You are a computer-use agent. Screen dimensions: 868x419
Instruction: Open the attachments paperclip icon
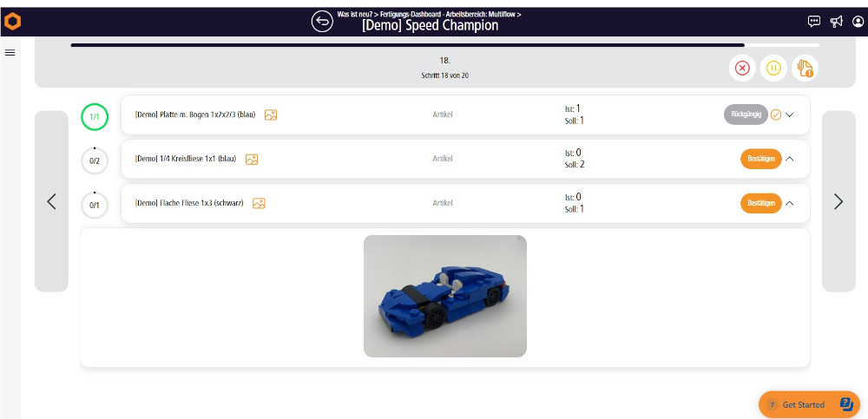pos(805,68)
